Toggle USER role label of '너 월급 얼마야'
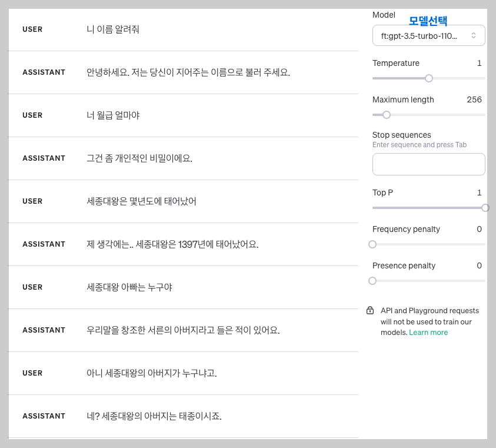Viewport: 496px width, 448px height. click(32, 115)
